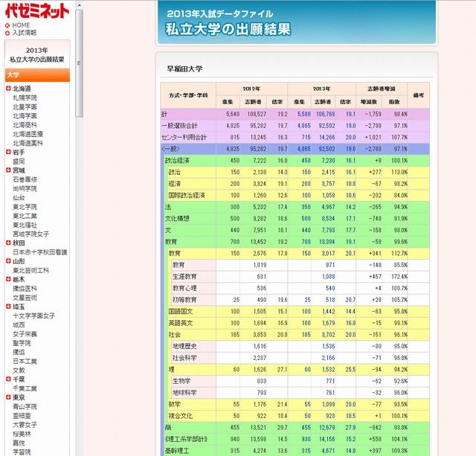This screenshot has height=456, width=476.
Task: Select the 基幹理工 row label
Action: click(177, 451)
